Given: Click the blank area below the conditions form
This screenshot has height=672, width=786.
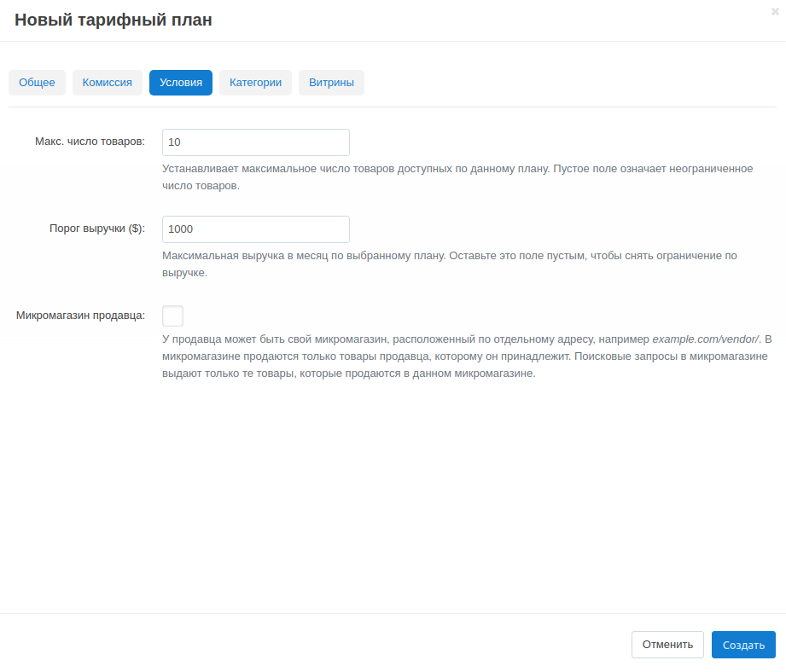Looking at the screenshot, I should pos(393,495).
